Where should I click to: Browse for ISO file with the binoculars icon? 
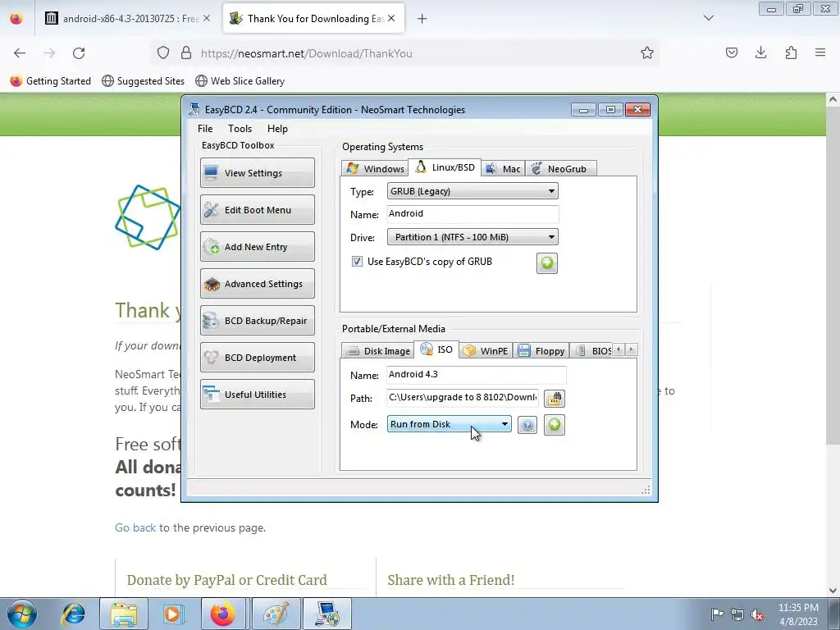555,399
